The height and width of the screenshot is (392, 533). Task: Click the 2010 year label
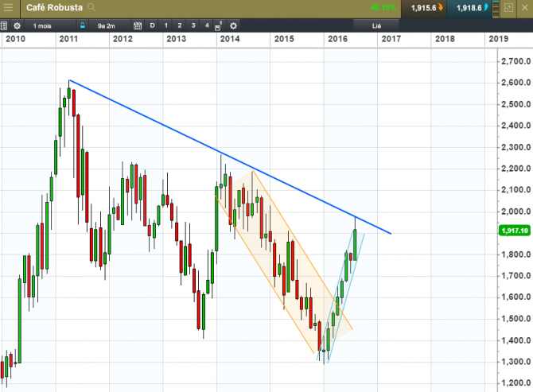click(x=15, y=39)
